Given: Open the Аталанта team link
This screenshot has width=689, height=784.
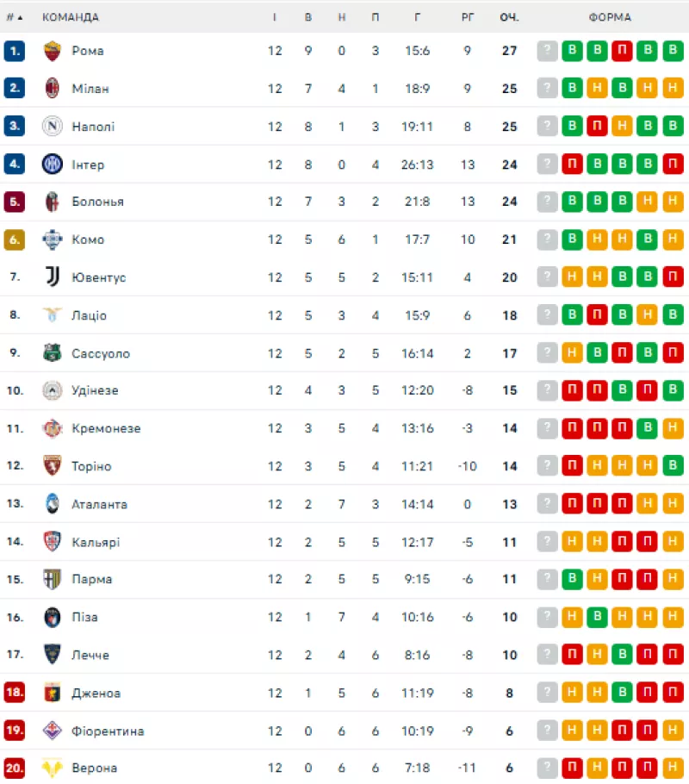Looking at the screenshot, I should (x=99, y=504).
